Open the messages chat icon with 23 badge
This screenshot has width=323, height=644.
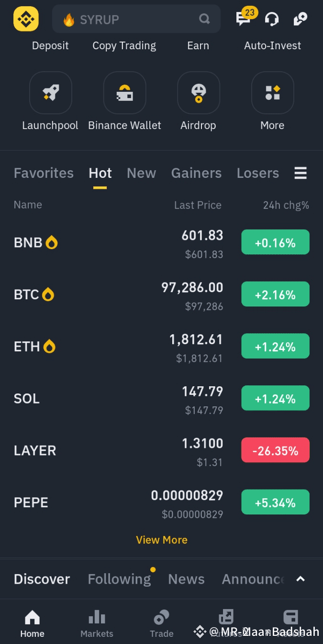click(244, 19)
